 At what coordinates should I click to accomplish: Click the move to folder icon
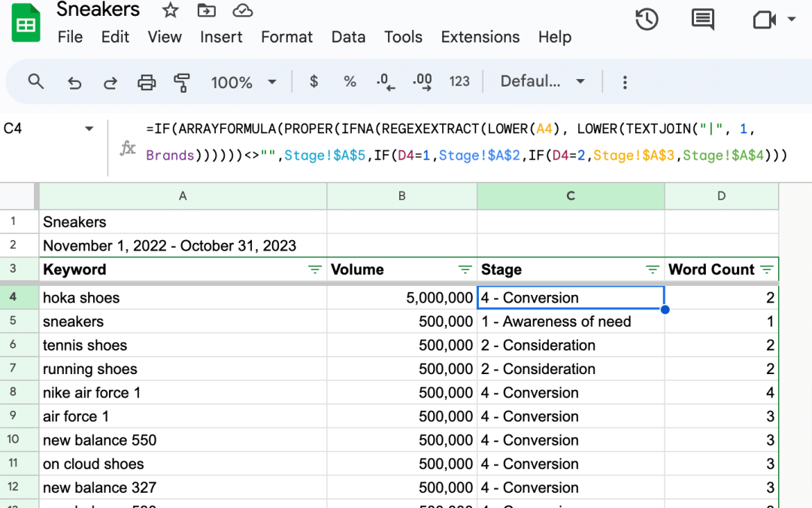coord(205,11)
